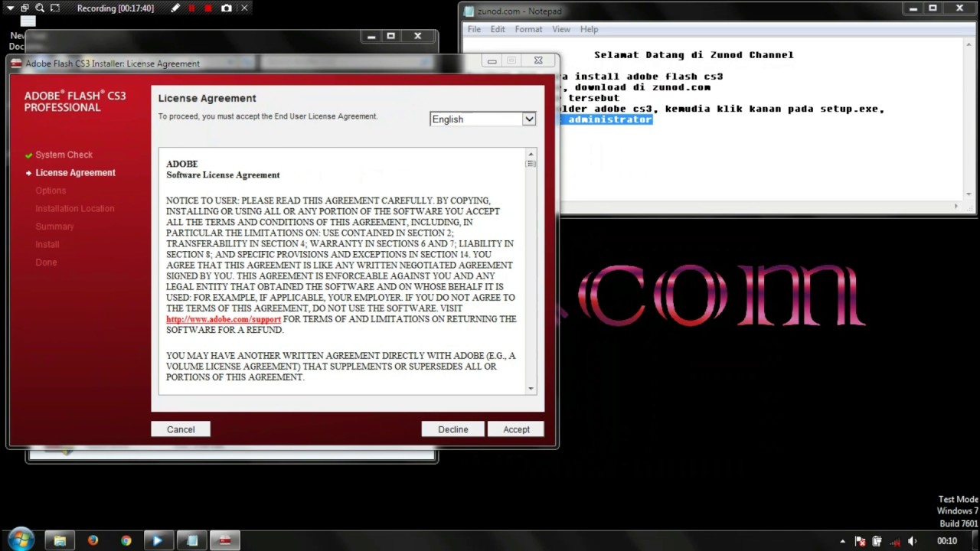Open Notepad View menu
The height and width of the screenshot is (551, 980).
pos(561,29)
